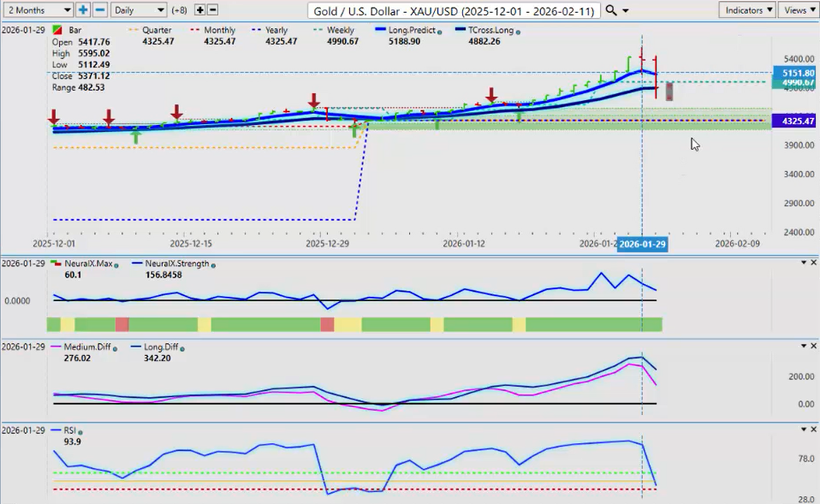Click the blue minus zoom-out button
Screen dimensions: 820x504
99,10
